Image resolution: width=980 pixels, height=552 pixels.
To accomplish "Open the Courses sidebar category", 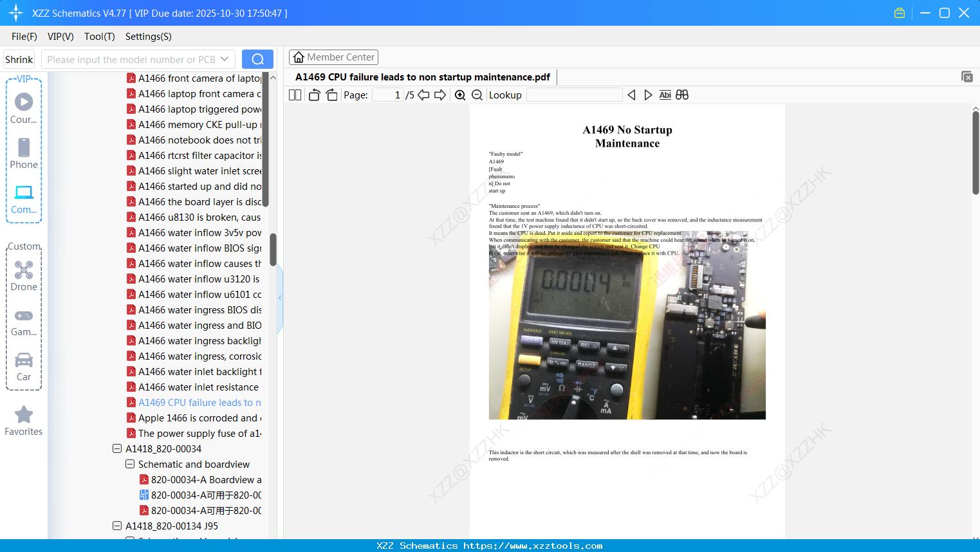I will (x=24, y=108).
